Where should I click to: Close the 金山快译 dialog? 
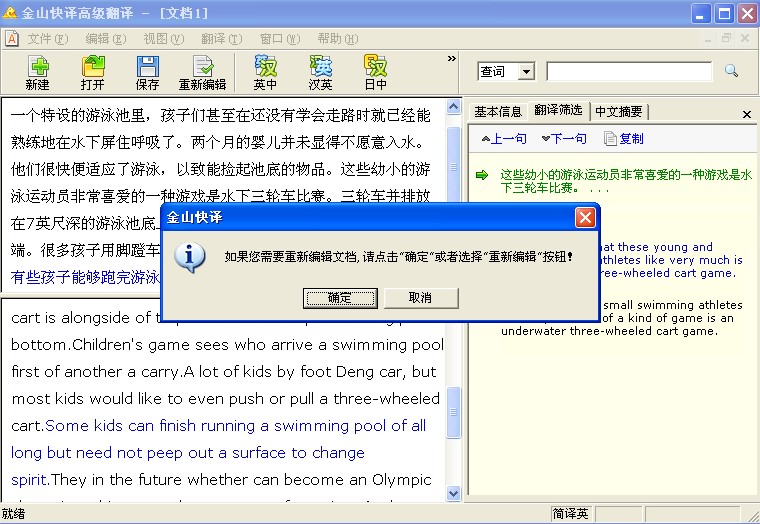pos(585,218)
